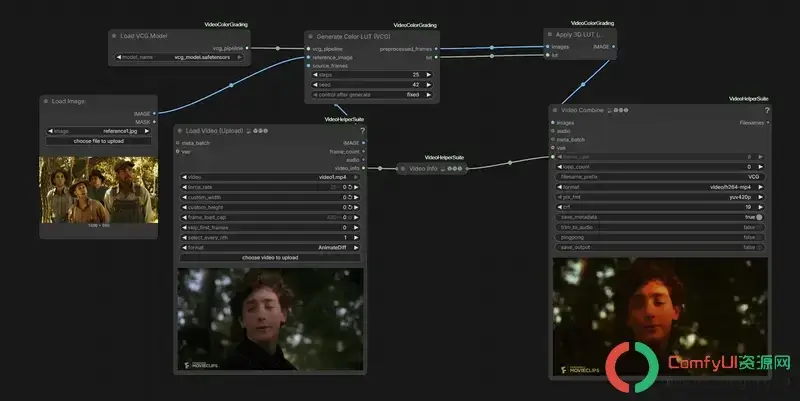Click preprocessed_frames output socket

(436, 49)
